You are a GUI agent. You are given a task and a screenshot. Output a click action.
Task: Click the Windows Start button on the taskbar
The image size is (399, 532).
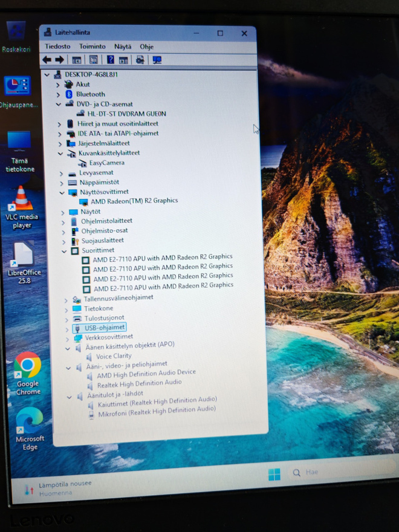(274, 475)
